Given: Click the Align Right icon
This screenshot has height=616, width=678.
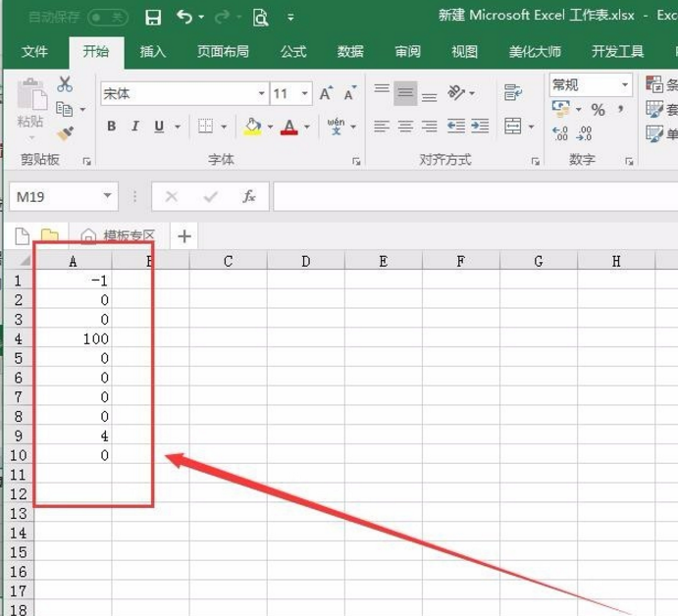Looking at the screenshot, I should (429, 127).
